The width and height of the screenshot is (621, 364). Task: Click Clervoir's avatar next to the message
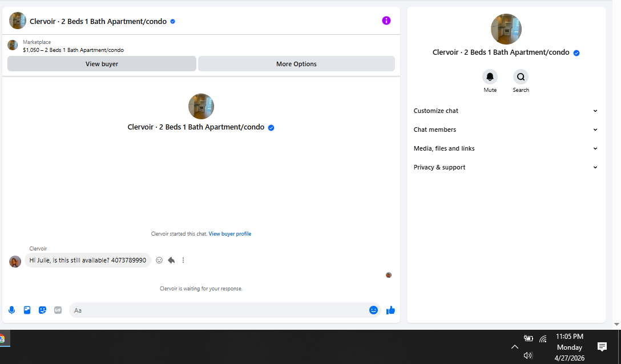15,261
